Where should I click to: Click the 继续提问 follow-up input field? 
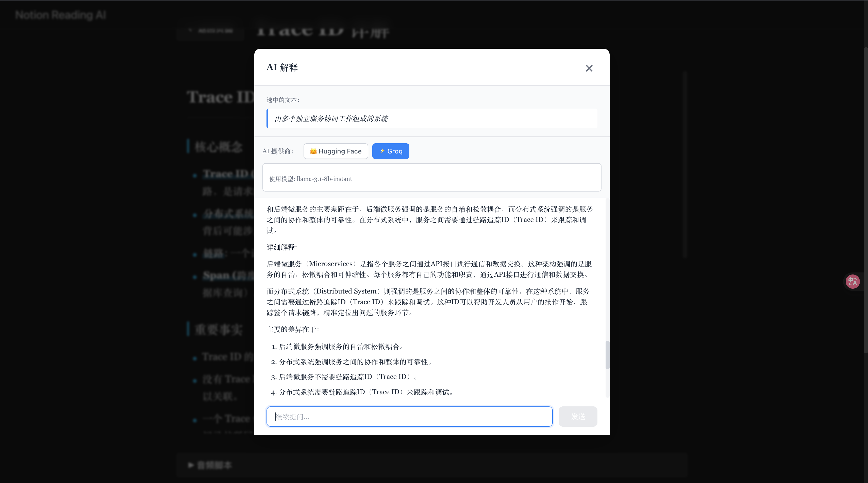(x=409, y=417)
